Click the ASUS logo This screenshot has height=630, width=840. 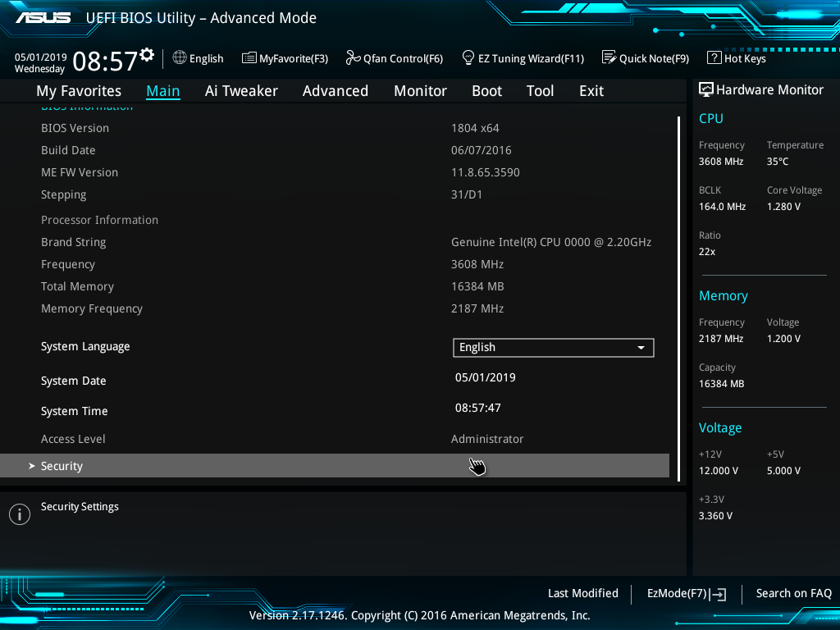[43, 18]
